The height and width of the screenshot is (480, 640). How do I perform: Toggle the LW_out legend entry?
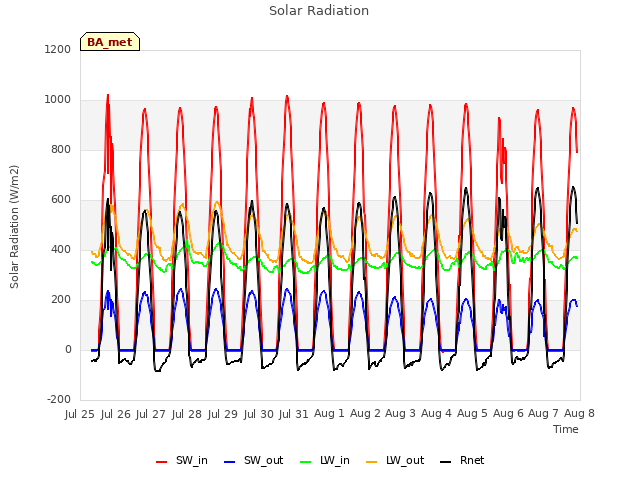tap(395, 460)
